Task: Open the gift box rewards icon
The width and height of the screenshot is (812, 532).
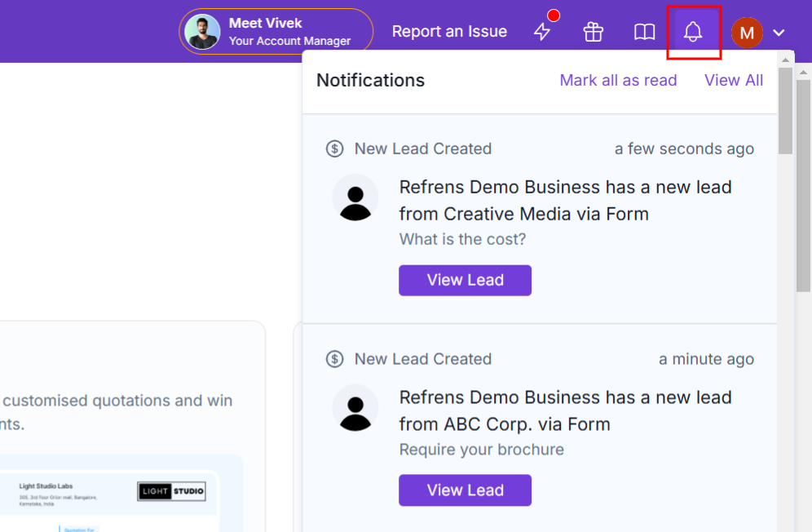Action: click(593, 32)
